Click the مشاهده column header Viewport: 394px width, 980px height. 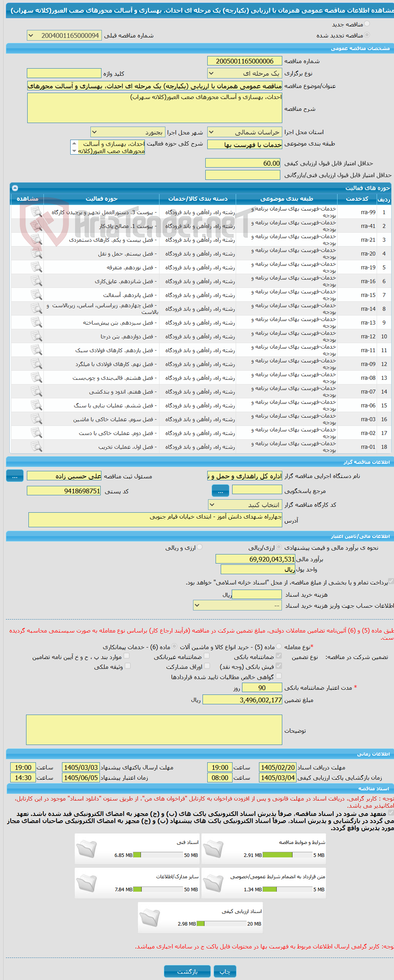[x=28, y=199]
